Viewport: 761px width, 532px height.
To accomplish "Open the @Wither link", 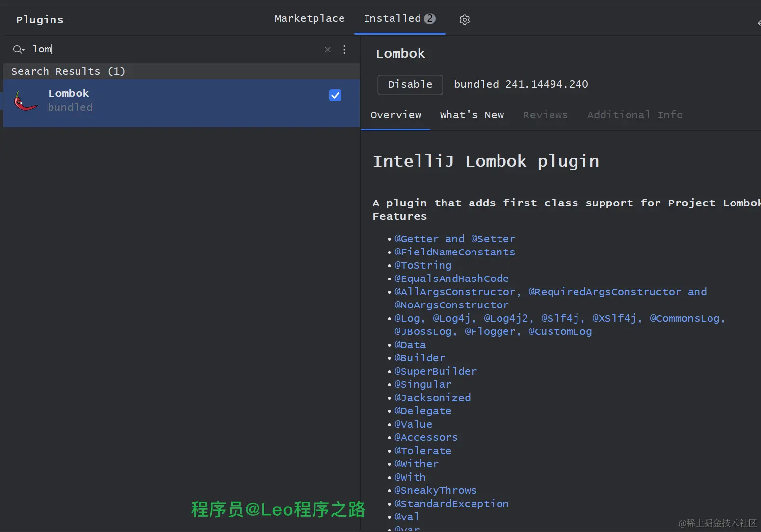I will pyautogui.click(x=417, y=464).
